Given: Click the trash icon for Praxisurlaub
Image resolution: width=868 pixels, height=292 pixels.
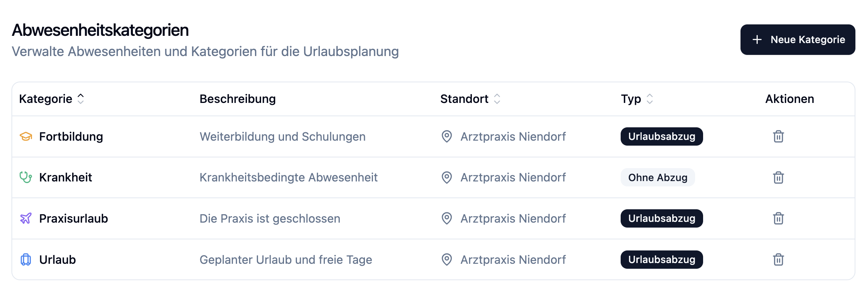Looking at the screenshot, I should (x=778, y=218).
